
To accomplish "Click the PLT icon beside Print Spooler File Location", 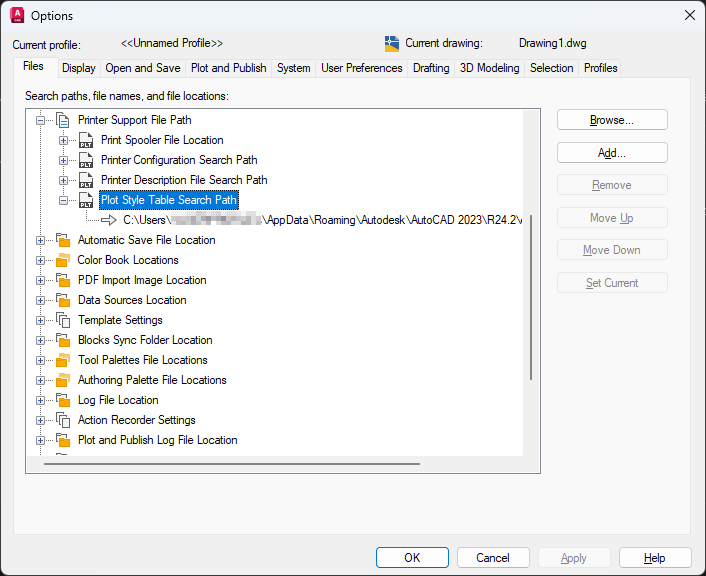I will coord(86,140).
